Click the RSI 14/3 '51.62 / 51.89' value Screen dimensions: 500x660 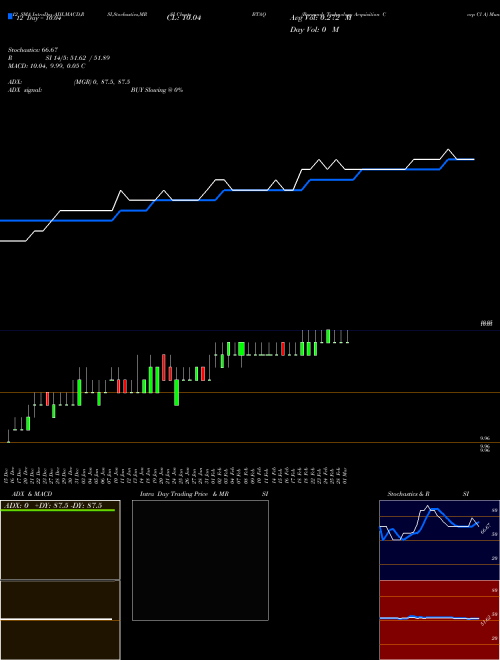pyautogui.click(x=90, y=58)
